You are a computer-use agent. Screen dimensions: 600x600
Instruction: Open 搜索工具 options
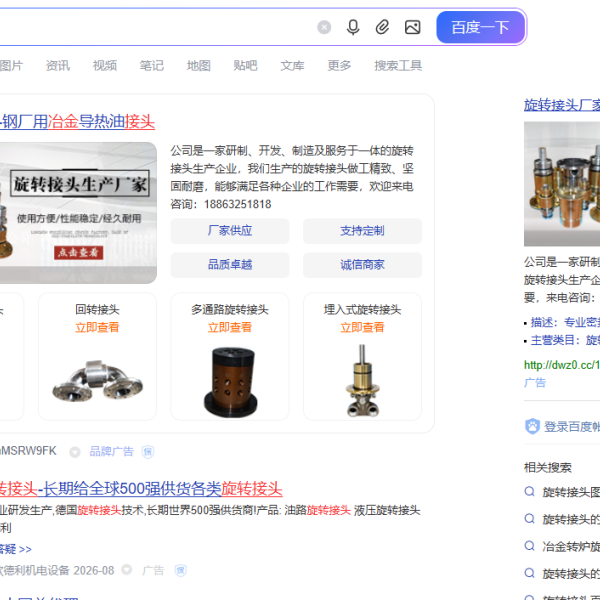coord(398,66)
